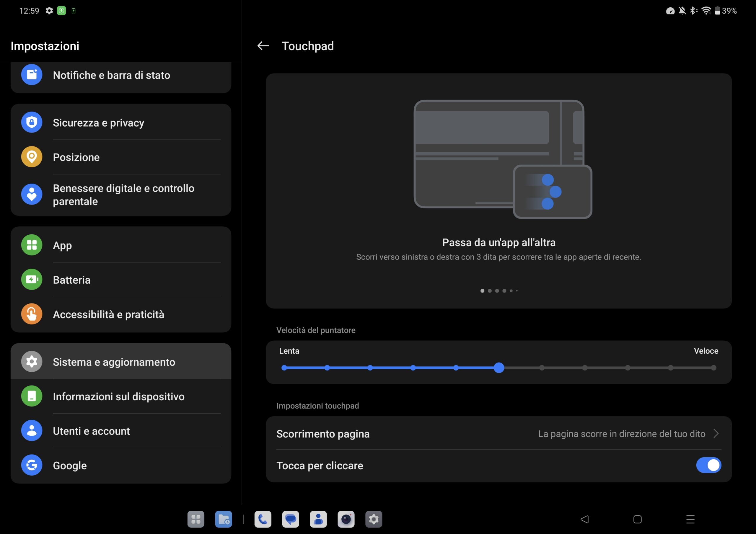The image size is (756, 534).
Task: Open Utenti e account settings
Action: pyautogui.click(x=91, y=431)
